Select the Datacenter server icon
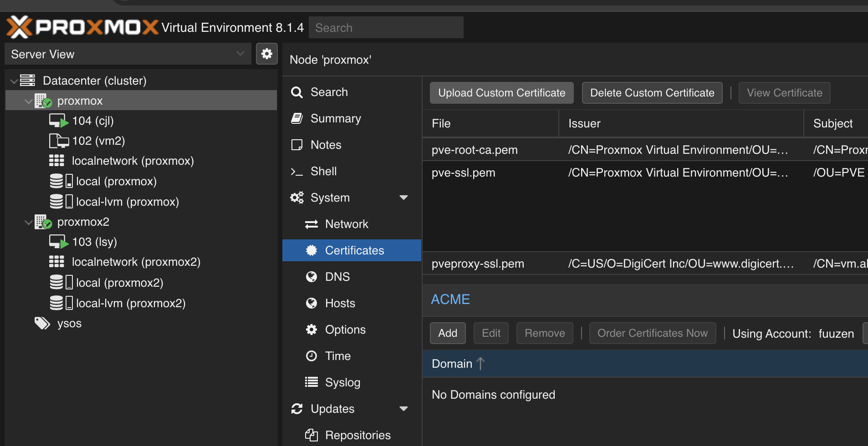 coord(27,81)
